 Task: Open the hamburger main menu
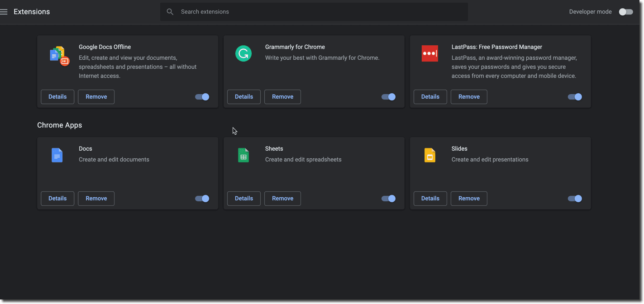click(x=4, y=12)
